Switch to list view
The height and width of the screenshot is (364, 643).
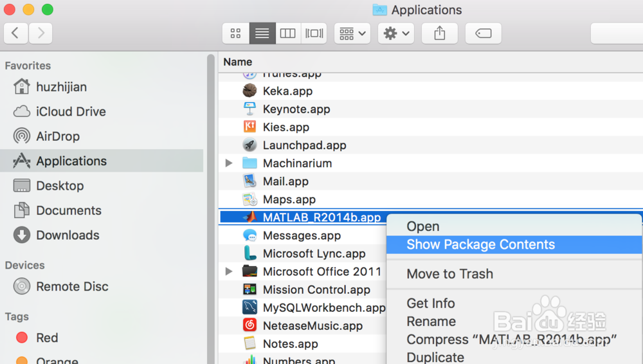tap(262, 33)
